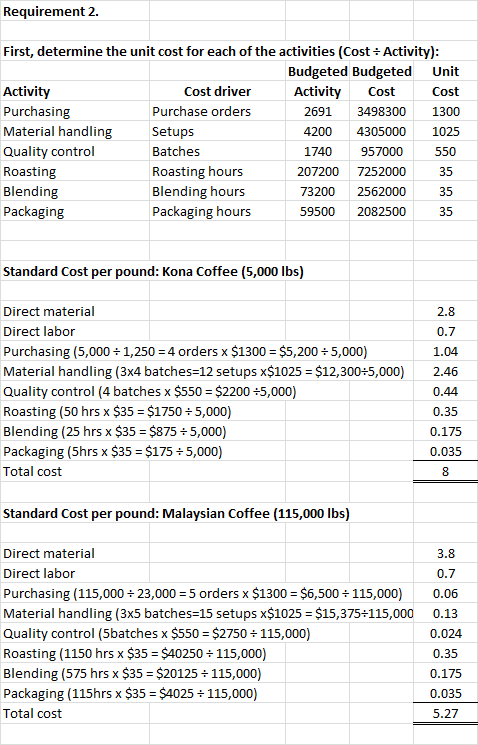Screen dimensions: 478x745
Task: Select the Malaysian purchasing cost 0.06
Action: pos(445,593)
